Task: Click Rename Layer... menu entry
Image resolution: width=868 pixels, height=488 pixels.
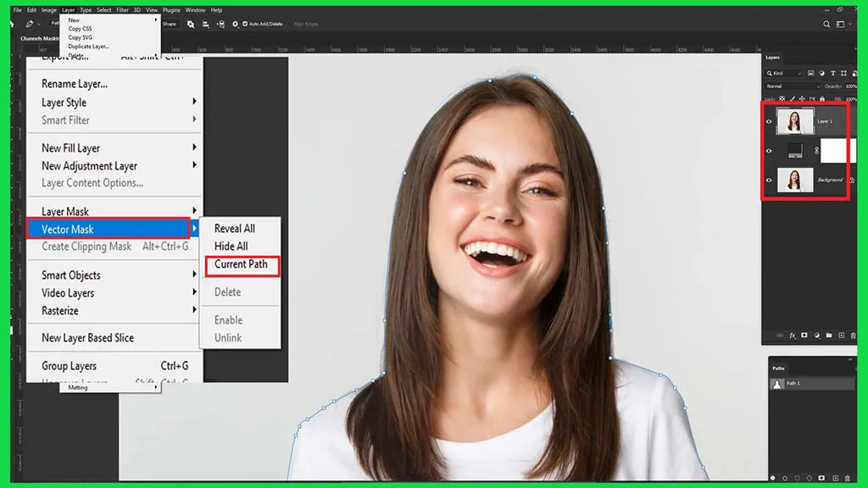Action: tap(75, 84)
